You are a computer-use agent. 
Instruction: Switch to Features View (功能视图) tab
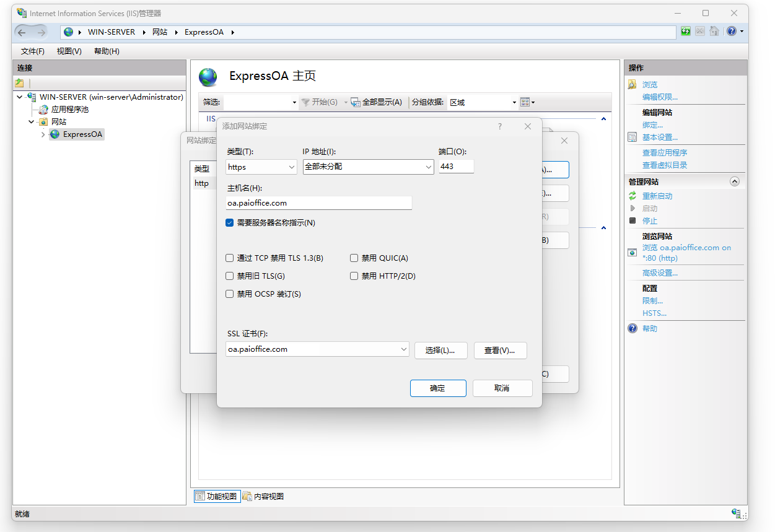(x=217, y=496)
